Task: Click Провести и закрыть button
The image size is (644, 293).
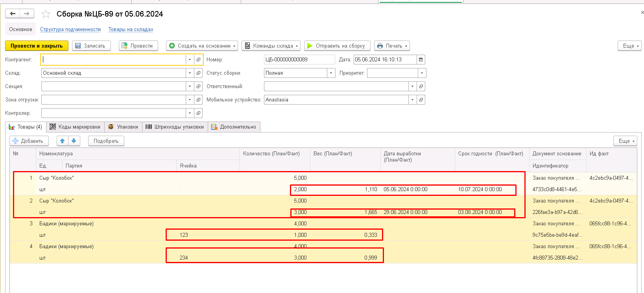Action: coord(37,46)
